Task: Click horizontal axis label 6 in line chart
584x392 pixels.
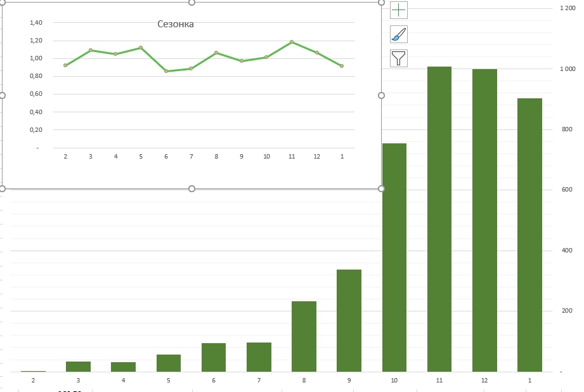Action: [166, 157]
